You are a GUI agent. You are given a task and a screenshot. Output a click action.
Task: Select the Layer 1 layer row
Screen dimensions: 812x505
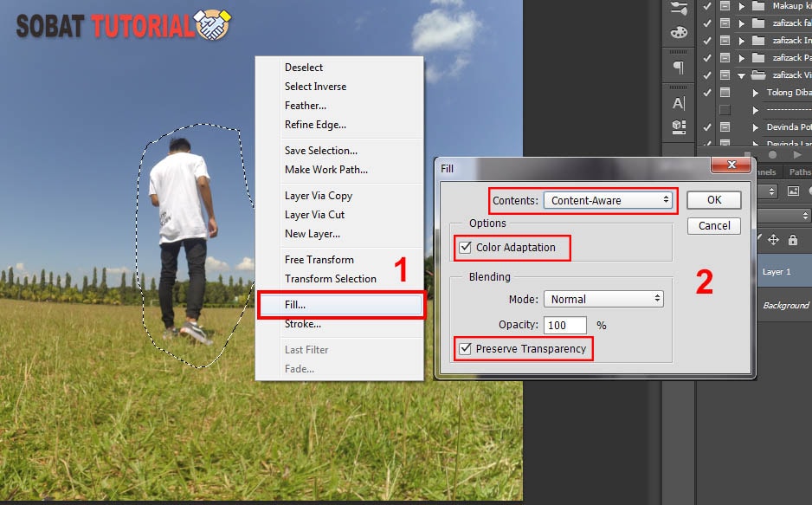pyautogui.click(x=784, y=271)
